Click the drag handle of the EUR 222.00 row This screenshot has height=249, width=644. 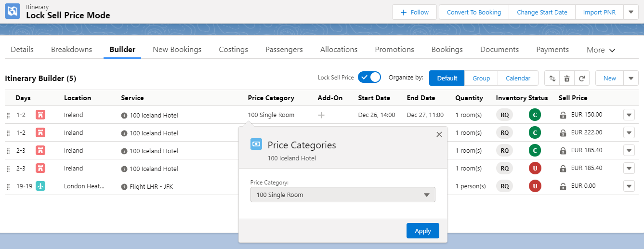pos(8,133)
